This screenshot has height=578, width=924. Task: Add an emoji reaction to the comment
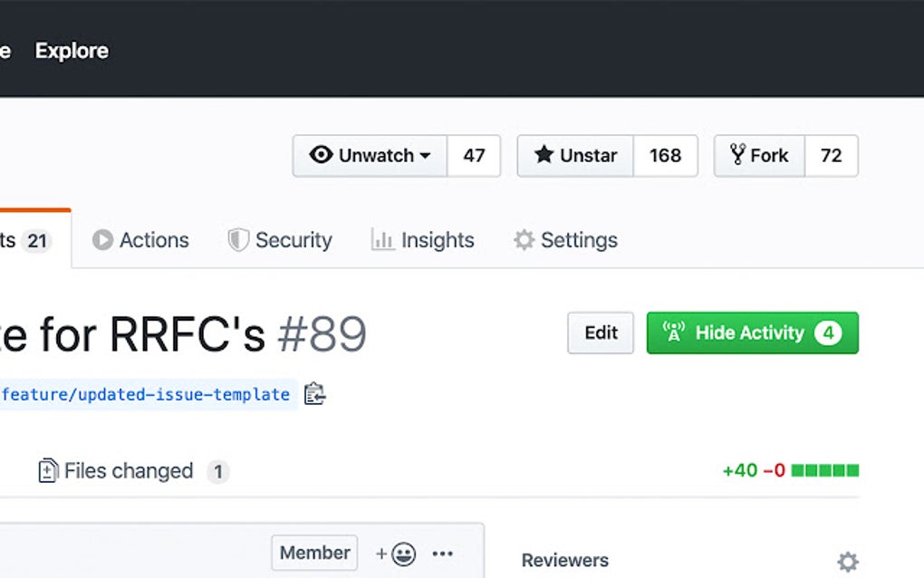[396, 554]
